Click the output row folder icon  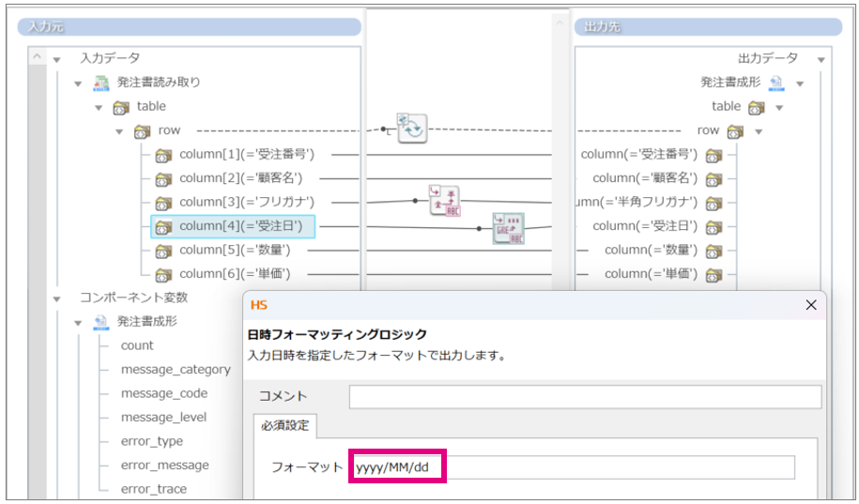pyautogui.click(x=735, y=131)
